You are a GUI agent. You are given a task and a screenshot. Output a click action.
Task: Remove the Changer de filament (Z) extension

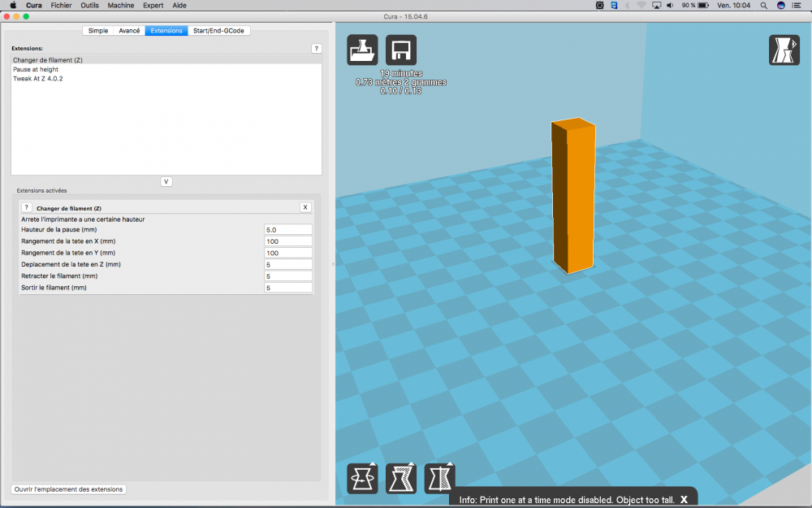coord(305,207)
